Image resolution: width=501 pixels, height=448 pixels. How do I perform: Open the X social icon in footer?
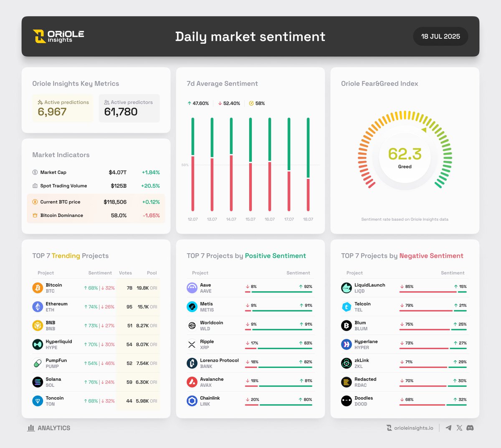tap(459, 428)
